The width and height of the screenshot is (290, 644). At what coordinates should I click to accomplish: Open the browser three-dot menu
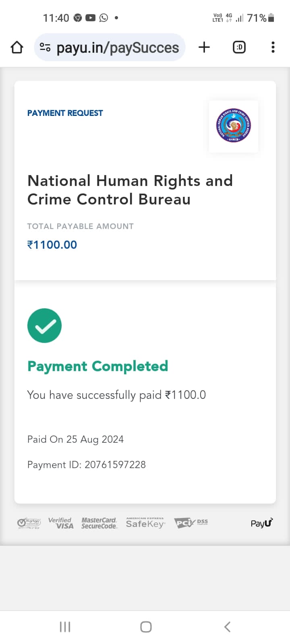point(273,47)
